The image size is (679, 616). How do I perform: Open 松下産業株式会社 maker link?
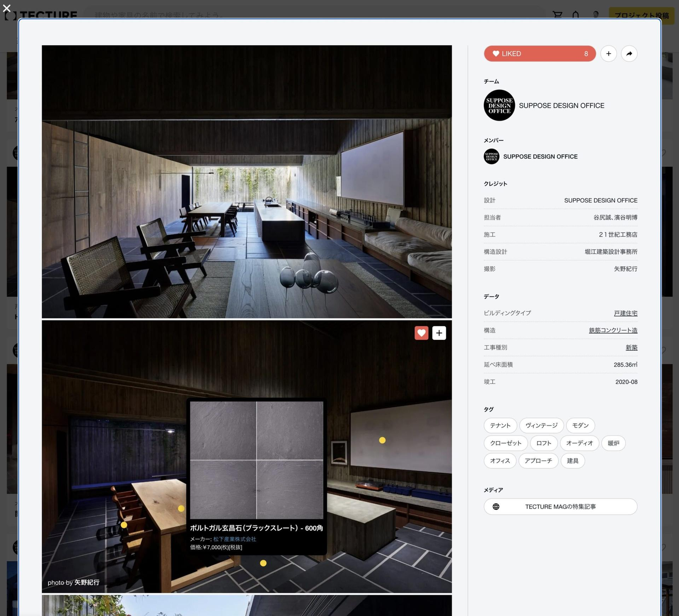[x=234, y=539]
